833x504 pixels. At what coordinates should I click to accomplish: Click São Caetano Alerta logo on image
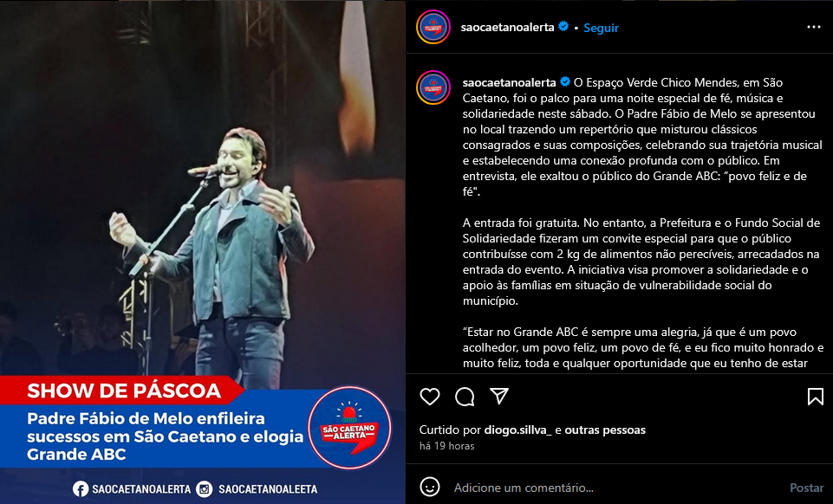349,428
